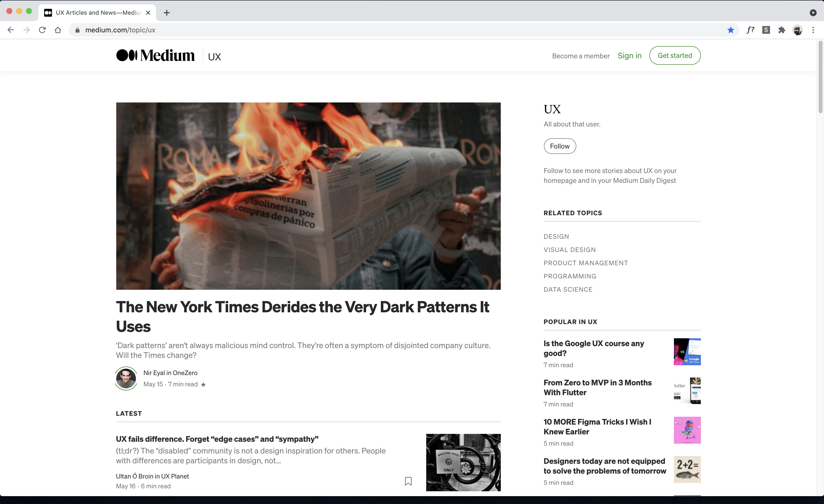824x504 pixels.
Task: Open Designers today are not equipped article
Action: 605,466
